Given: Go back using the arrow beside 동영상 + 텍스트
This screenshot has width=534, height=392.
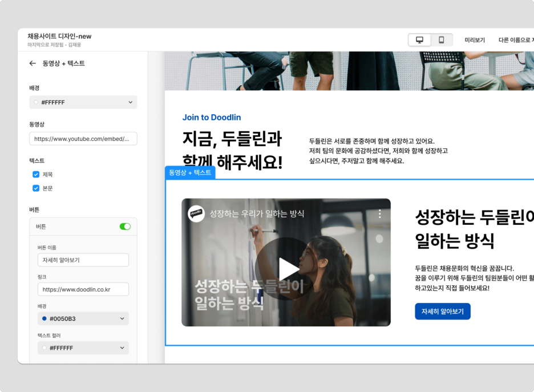Looking at the screenshot, I should click(x=33, y=63).
